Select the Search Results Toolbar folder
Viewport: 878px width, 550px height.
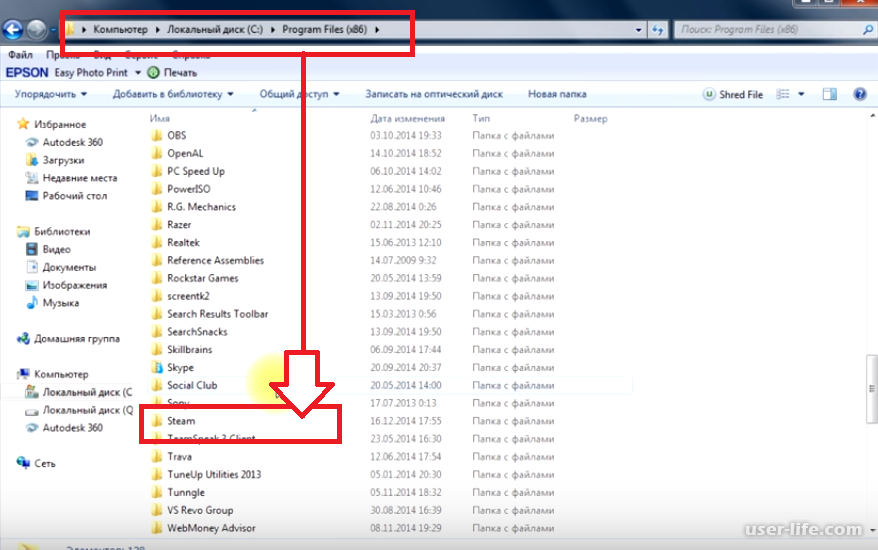pyautogui.click(x=217, y=314)
